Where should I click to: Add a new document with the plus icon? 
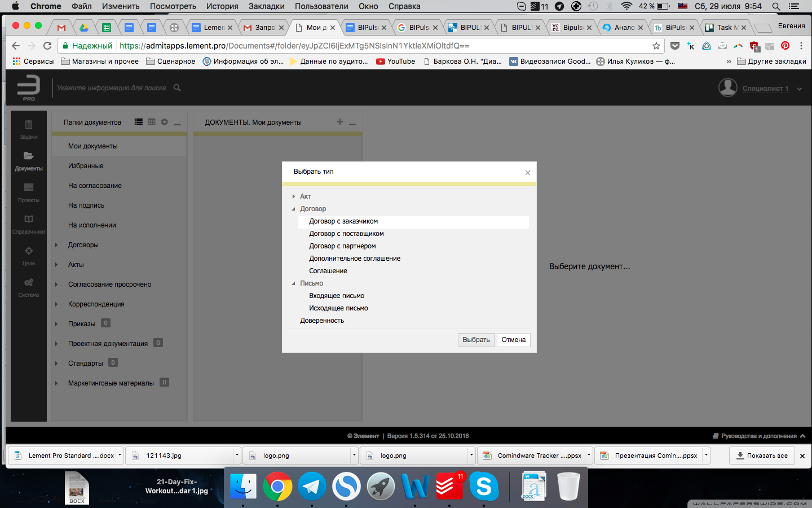pyautogui.click(x=339, y=121)
